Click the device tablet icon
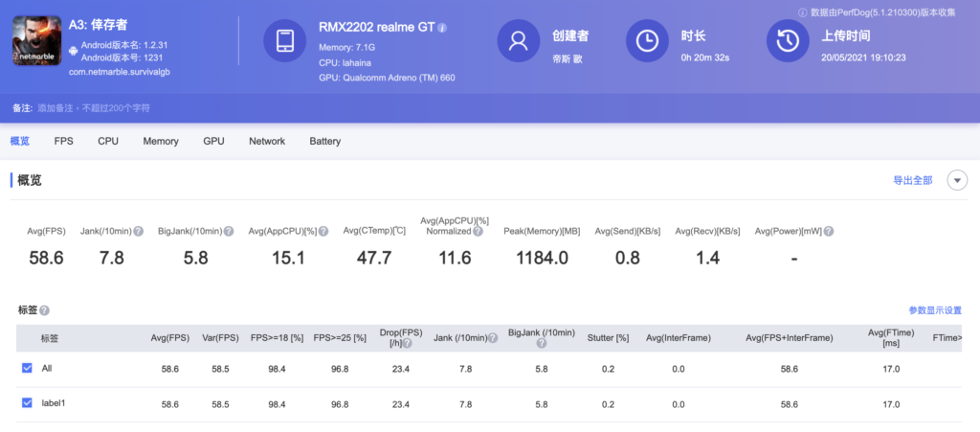Viewport: 980px width, 432px height. click(284, 40)
